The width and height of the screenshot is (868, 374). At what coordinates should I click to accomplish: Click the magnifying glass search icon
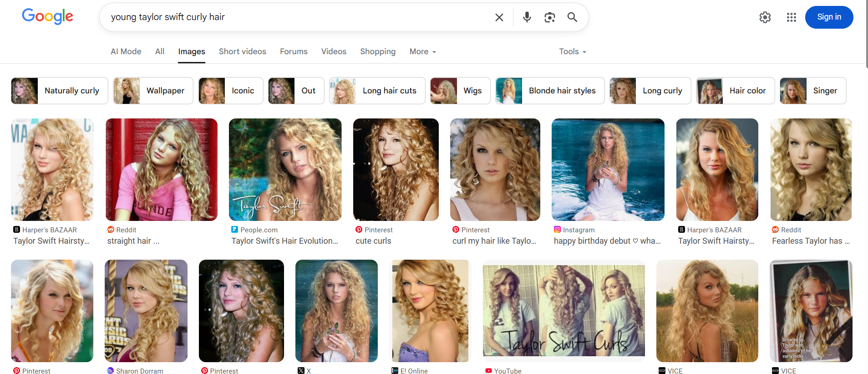pyautogui.click(x=572, y=17)
